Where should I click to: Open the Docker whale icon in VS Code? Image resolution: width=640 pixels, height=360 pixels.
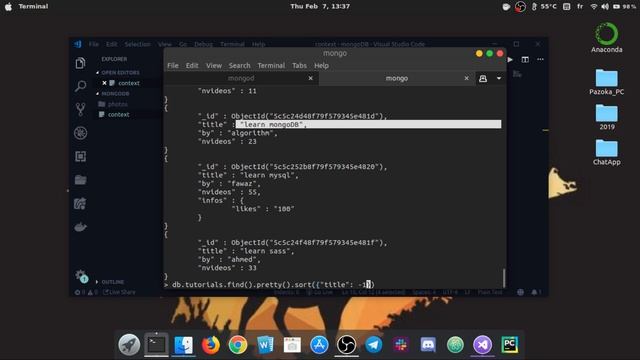pos(80,227)
